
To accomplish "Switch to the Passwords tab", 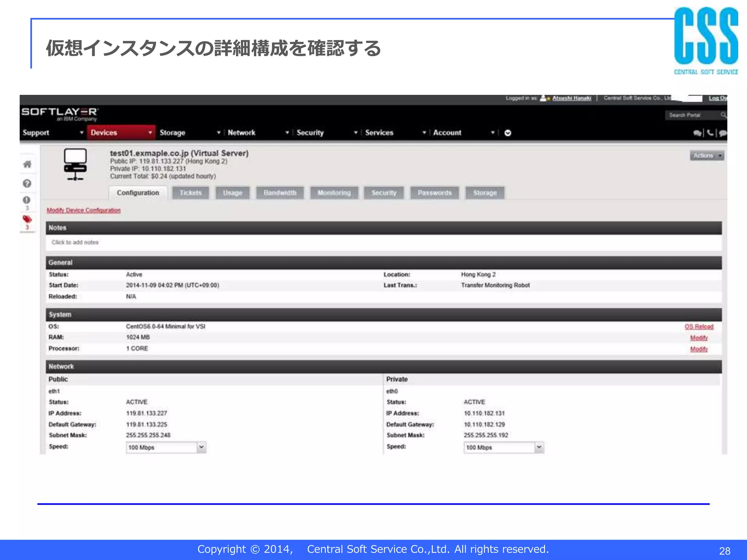I will (434, 193).
